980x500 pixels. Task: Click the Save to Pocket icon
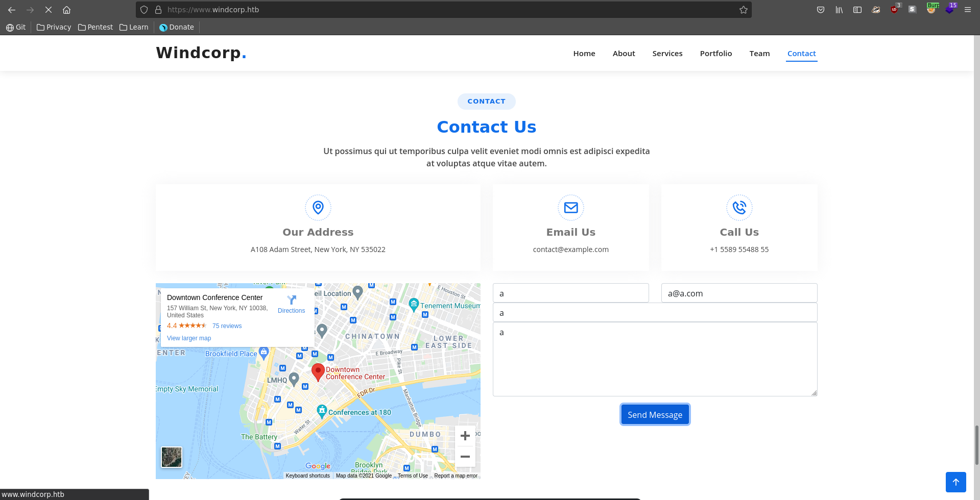821,10
